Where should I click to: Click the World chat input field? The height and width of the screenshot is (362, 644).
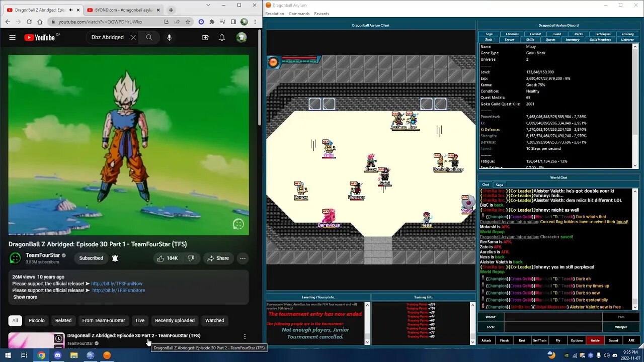(x=553, y=317)
